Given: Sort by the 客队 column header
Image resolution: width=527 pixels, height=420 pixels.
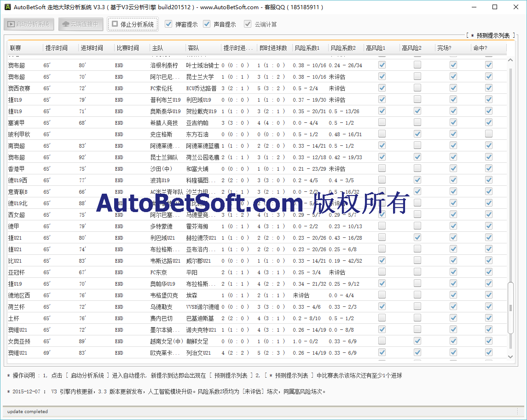Looking at the screenshot, I should pos(203,48).
